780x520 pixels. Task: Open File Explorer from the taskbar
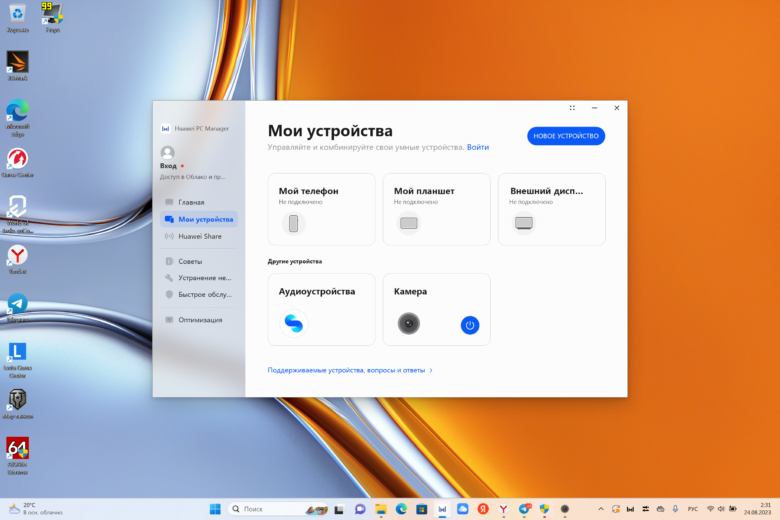tap(381, 509)
